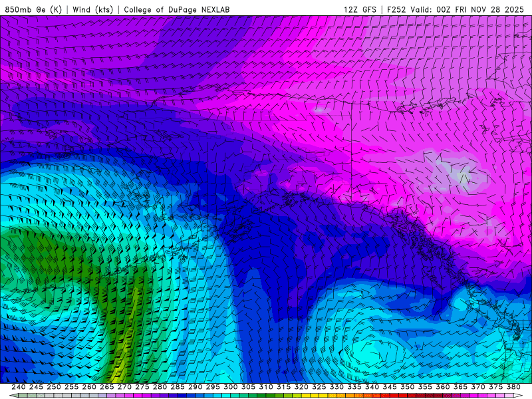Select the "Valid: 00Z FRI NOV 28 2025" text
532x399 pixels.
467,9
